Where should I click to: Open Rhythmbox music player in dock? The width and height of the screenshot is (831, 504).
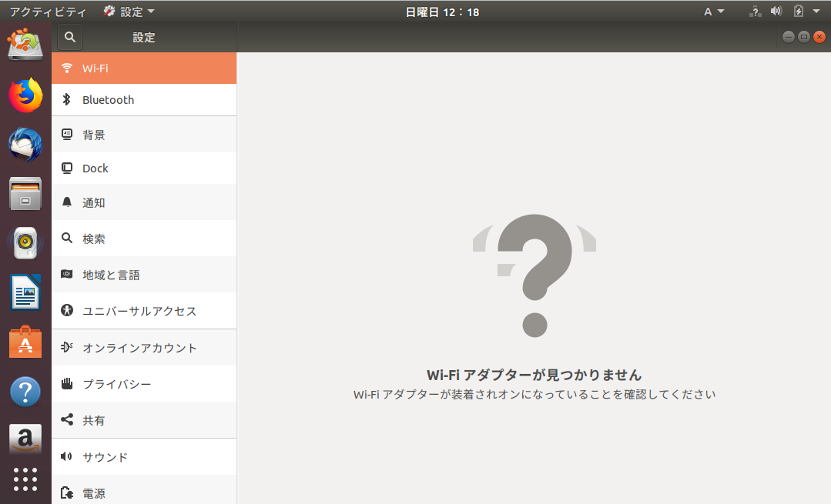[25, 243]
